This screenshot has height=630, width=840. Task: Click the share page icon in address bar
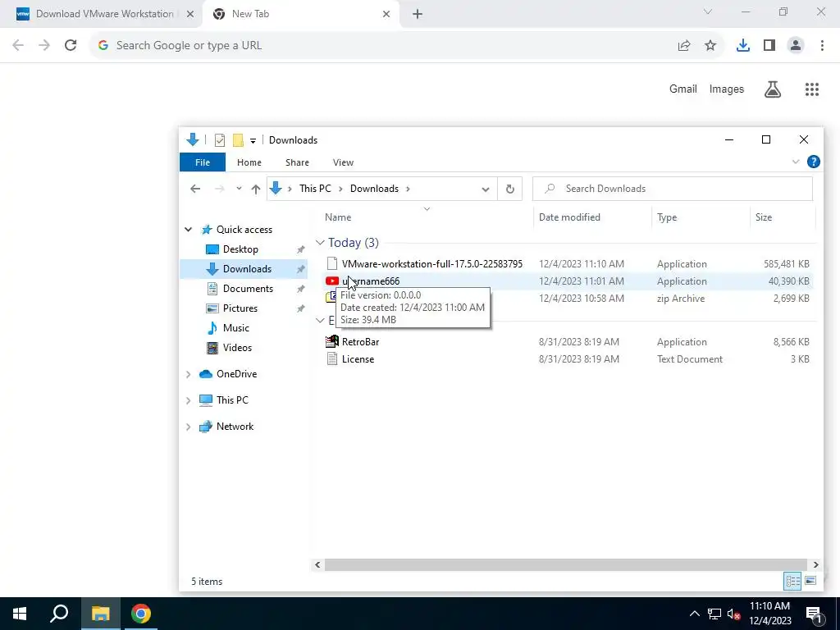(684, 46)
